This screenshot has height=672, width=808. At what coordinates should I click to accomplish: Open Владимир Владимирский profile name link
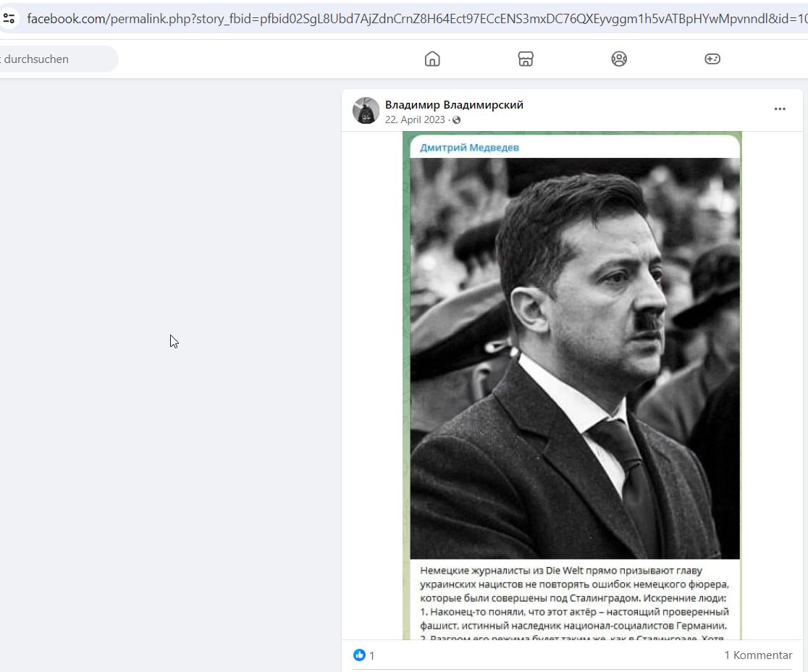click(454, 104)
